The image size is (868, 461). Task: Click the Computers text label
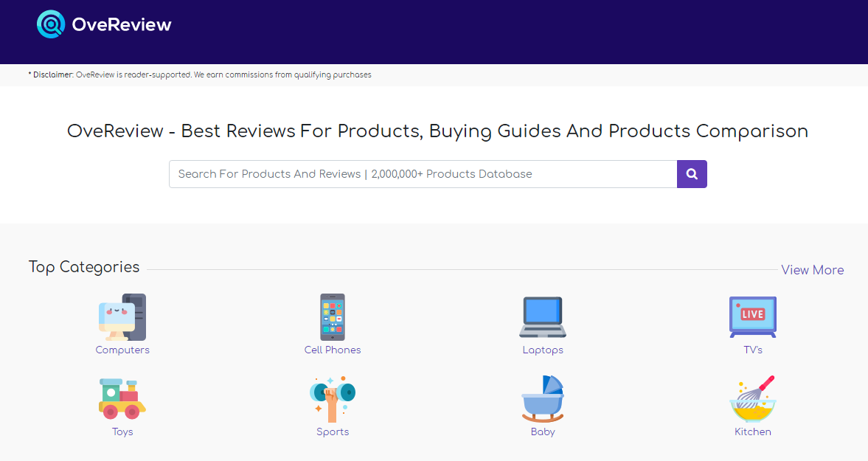(122, 350)
